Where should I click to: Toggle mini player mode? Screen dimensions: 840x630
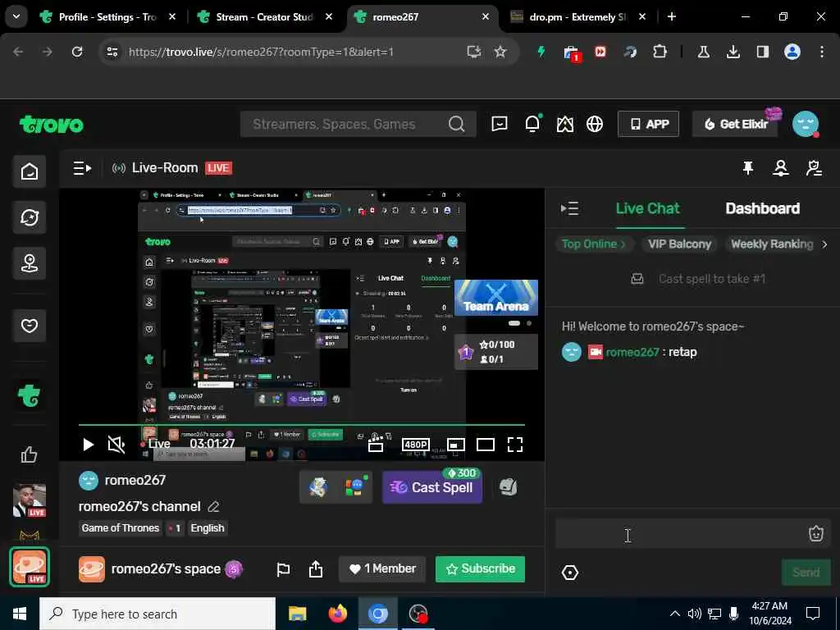click(456, 445)
